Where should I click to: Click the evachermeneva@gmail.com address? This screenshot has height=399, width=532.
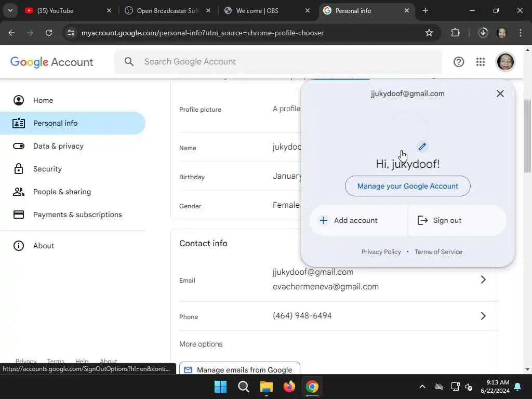coord(325,287)
